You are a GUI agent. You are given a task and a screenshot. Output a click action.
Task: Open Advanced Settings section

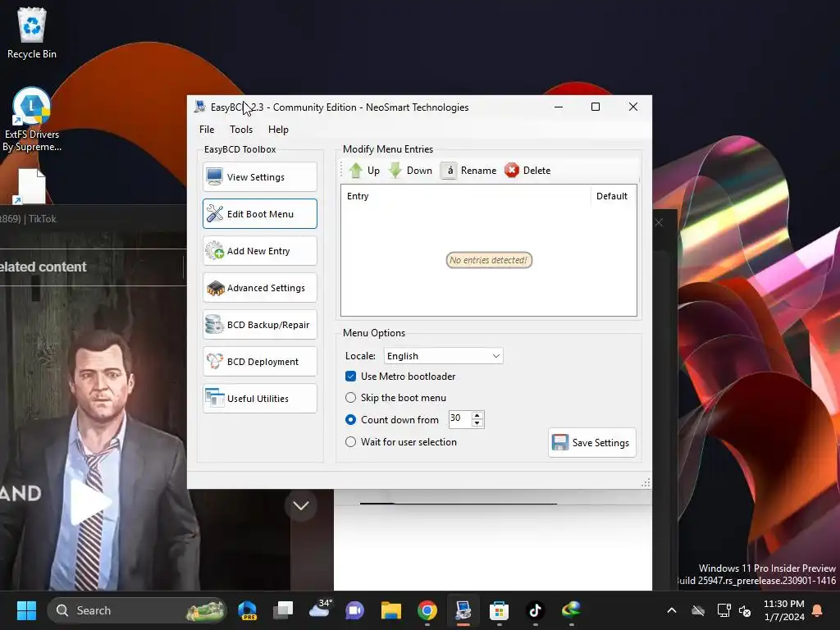pyautogui.click(x=260, y=288)
